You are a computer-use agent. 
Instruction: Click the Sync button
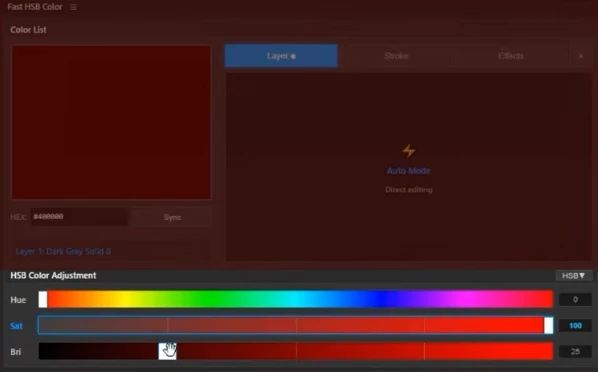172,217
